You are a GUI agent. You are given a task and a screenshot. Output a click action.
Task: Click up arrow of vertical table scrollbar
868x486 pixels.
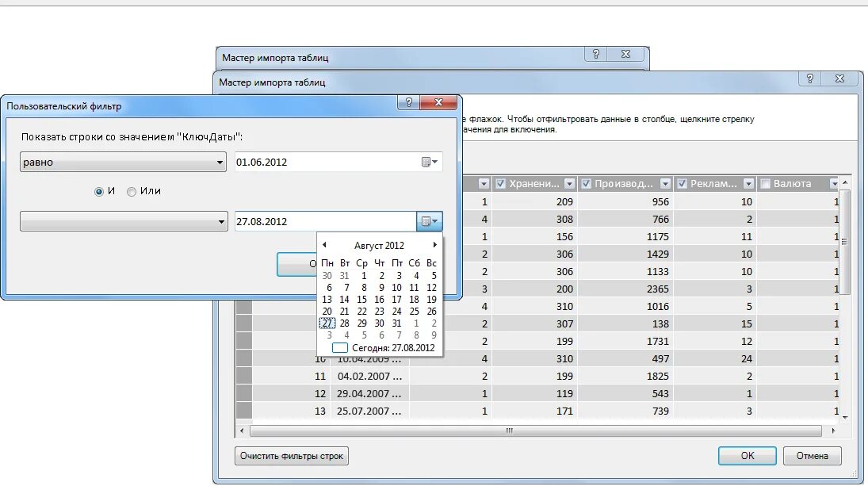(845, 182)
